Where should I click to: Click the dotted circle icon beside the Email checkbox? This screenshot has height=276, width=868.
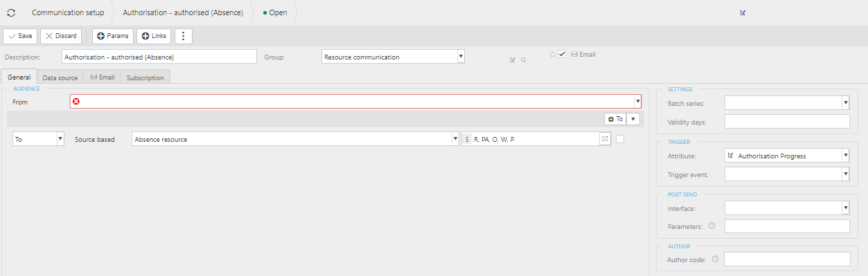pyautogui.click(x=553, y=54)
